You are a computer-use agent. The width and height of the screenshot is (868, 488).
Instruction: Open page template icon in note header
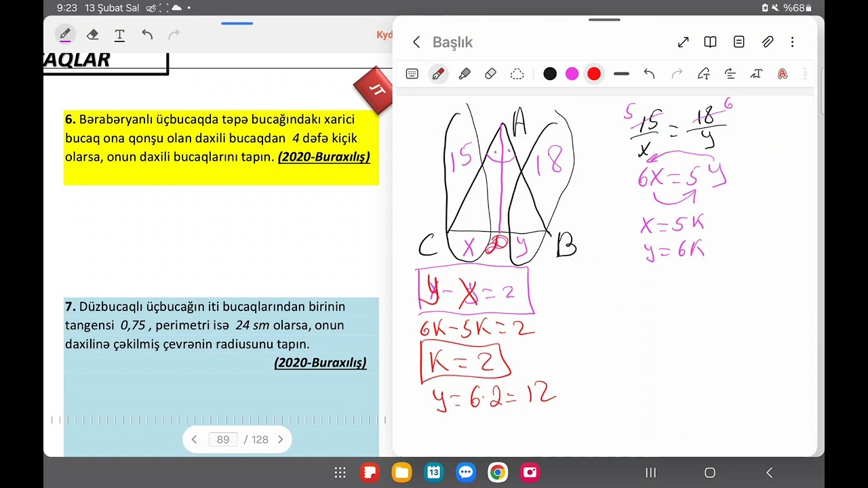click(x=739, y=42)
